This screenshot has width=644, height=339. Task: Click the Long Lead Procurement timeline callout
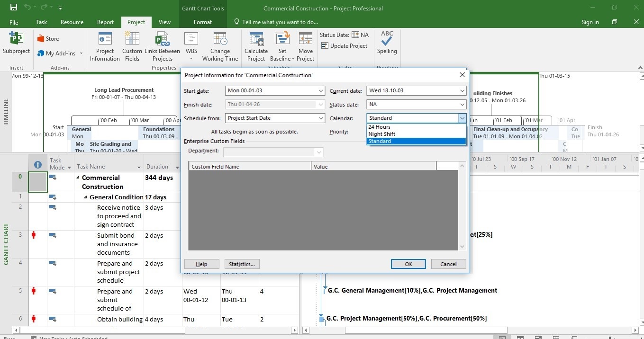[124, 93]
